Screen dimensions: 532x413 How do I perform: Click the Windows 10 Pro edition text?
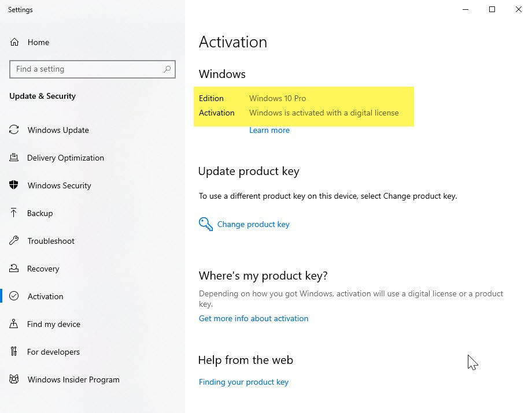coord(278,98)
